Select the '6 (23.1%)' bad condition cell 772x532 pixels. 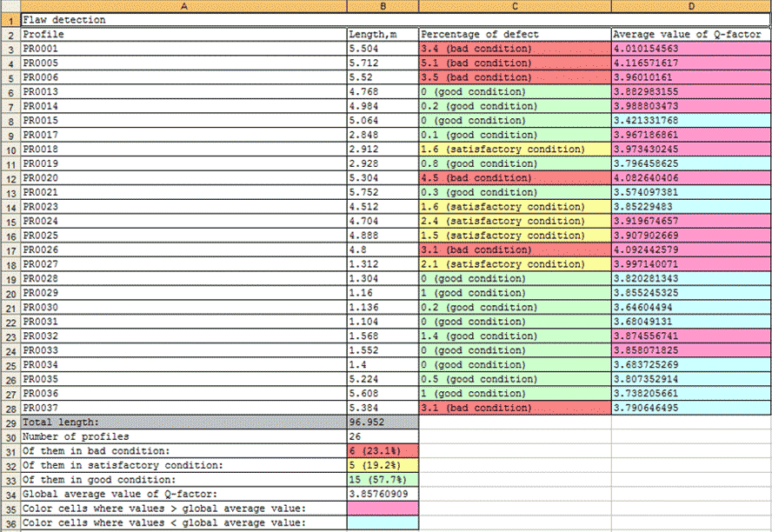click(382, 450)
